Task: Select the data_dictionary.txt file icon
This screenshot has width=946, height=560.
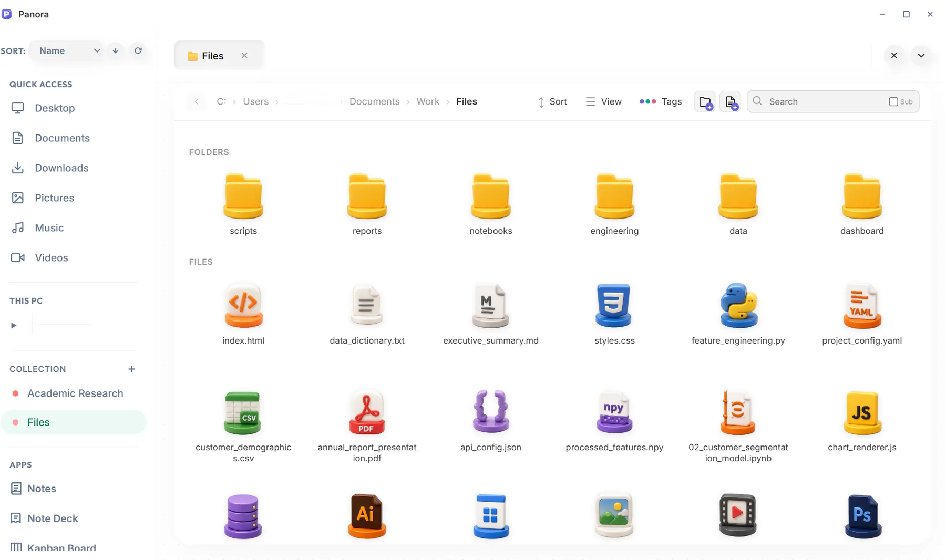Action: [x=367, y=305]
